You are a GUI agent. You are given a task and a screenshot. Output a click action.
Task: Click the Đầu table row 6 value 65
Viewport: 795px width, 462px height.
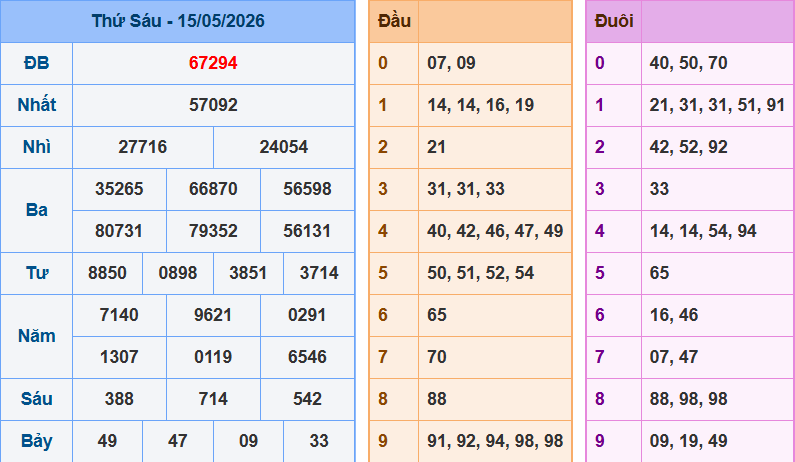click(x=437, y=315)
